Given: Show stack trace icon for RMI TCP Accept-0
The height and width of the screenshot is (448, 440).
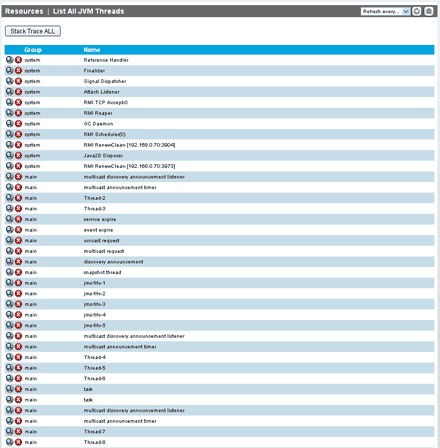Looking at the screenshot, I should [x=10, y=102].
